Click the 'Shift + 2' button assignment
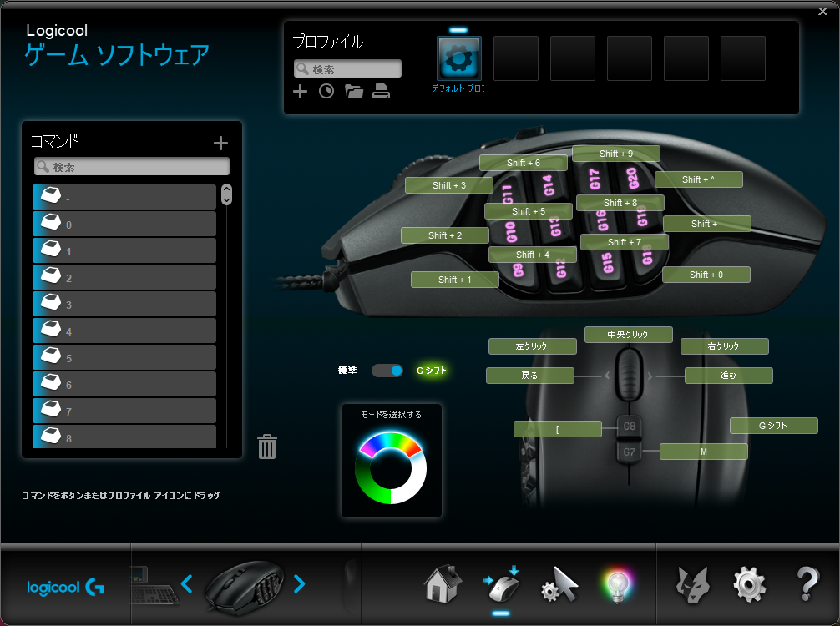Screen dimensions: 840x626 (x=445, y=235)
